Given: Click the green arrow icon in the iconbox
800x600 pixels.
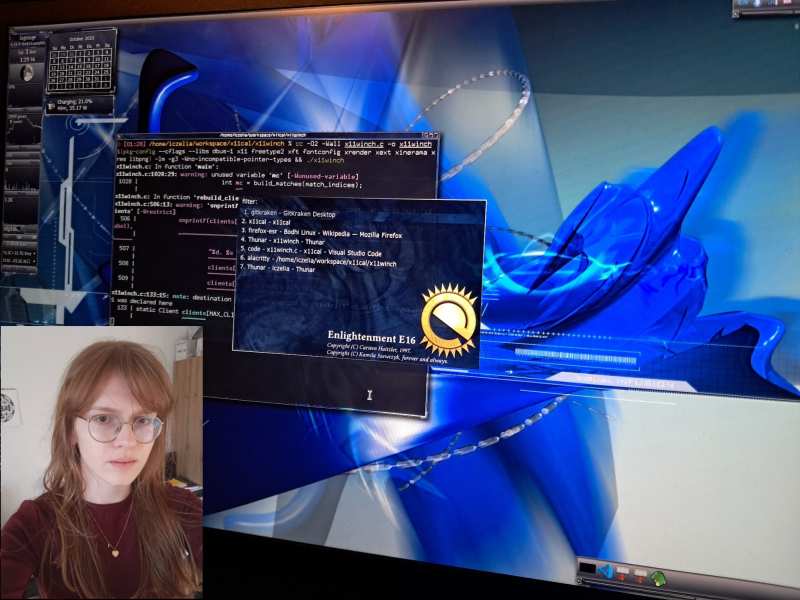Looking at the screenshot, I should 657,577.
